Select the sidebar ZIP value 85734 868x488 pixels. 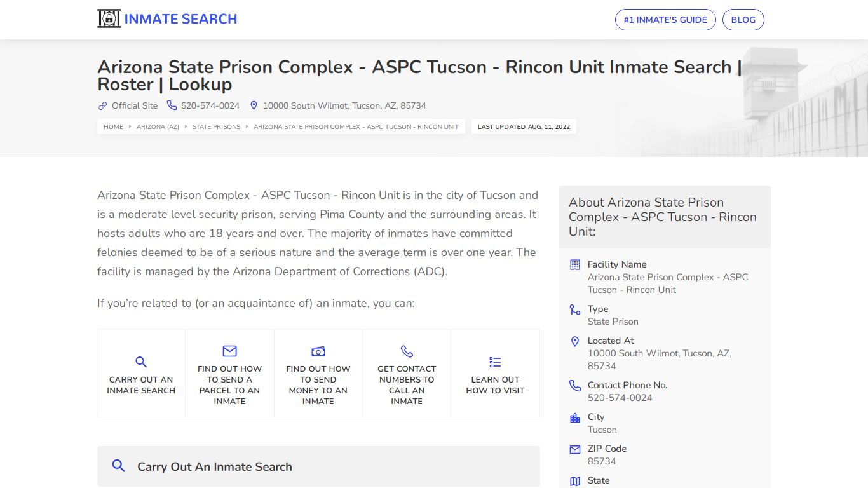602,461
